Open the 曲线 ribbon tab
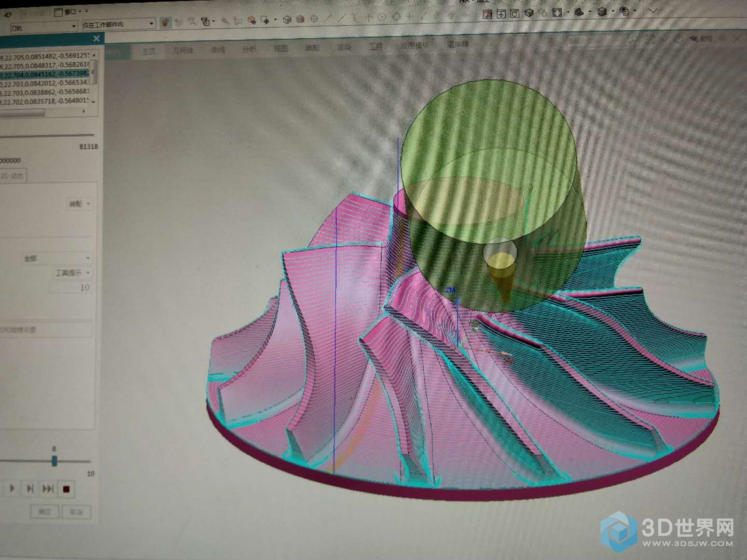 (218, 50)
